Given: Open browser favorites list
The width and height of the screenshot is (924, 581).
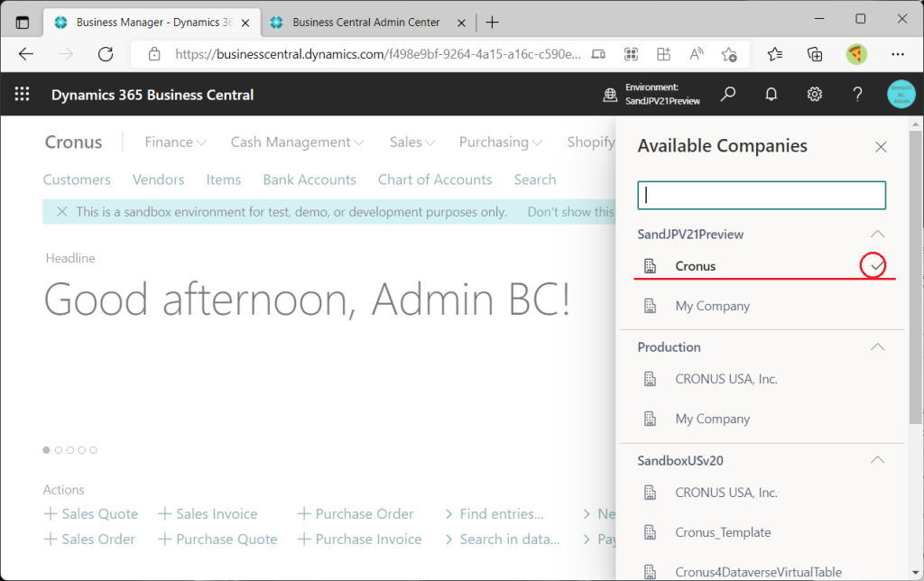Looking at the screenshot, I should 775,54.
